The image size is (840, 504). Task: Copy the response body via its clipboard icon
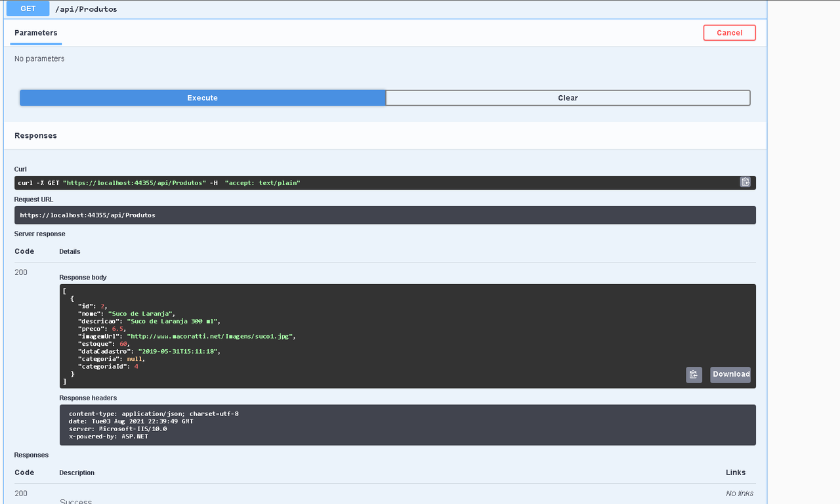click(x=694, y=374)
